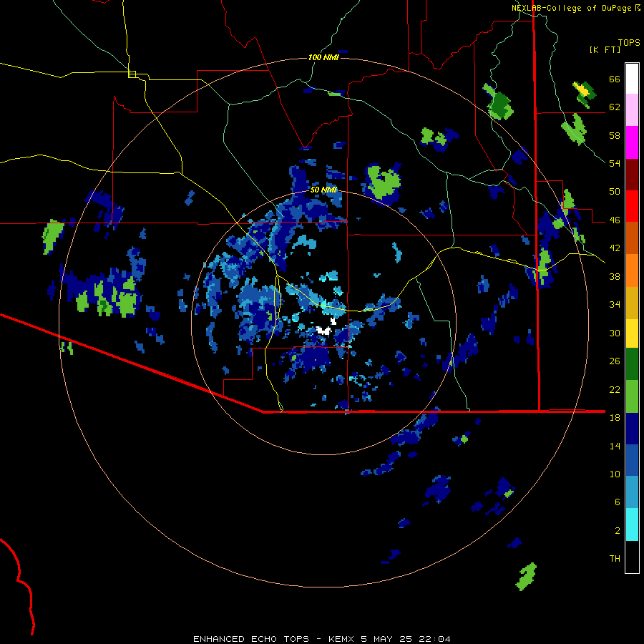
Task: Click the "TH" threshold label
Action: coord(615,559)
